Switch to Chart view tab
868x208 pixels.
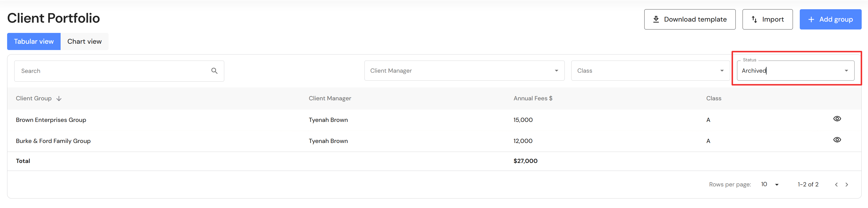tap(84, 41)
